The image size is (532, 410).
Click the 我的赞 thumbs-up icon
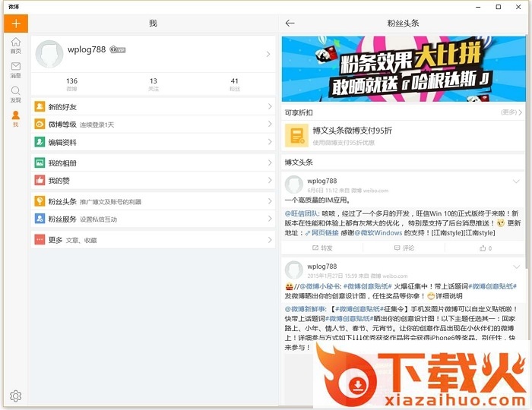tap(40, 181)
